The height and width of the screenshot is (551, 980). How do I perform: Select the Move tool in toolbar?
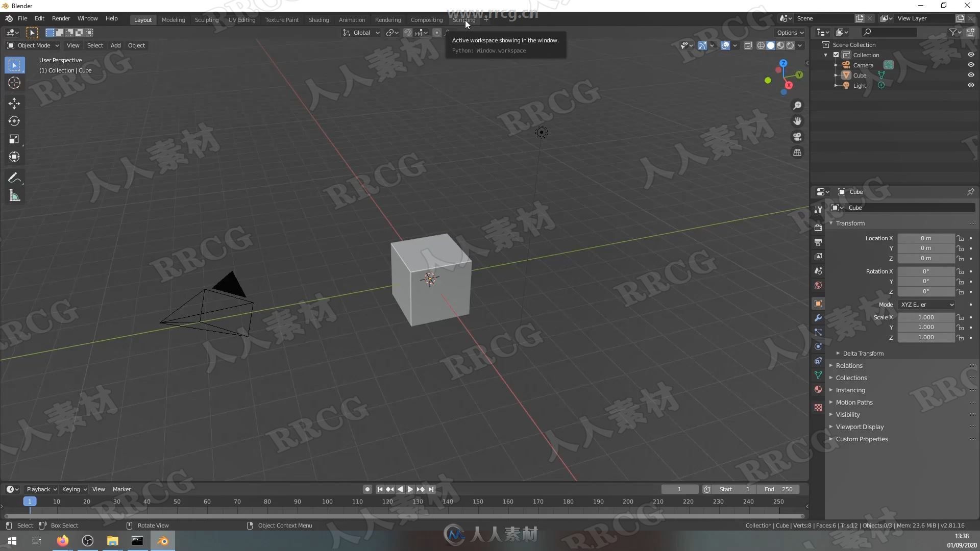point(15,102)
